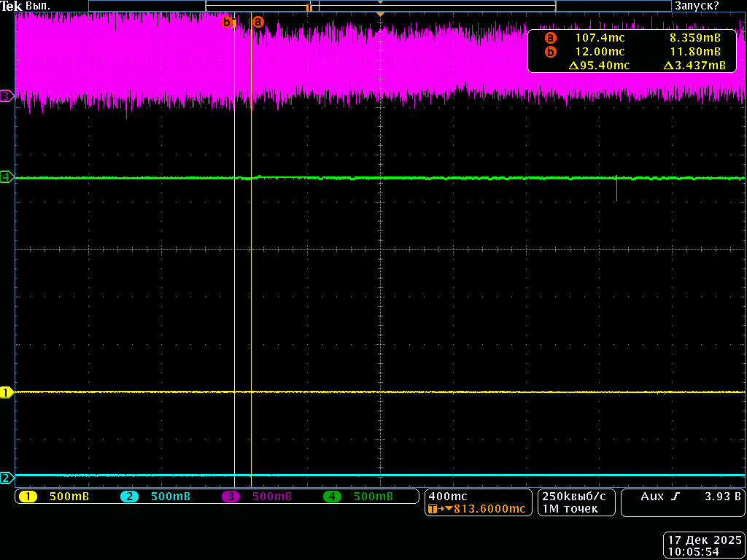Click the channel 3 magenta ground marker

point(7,96)
